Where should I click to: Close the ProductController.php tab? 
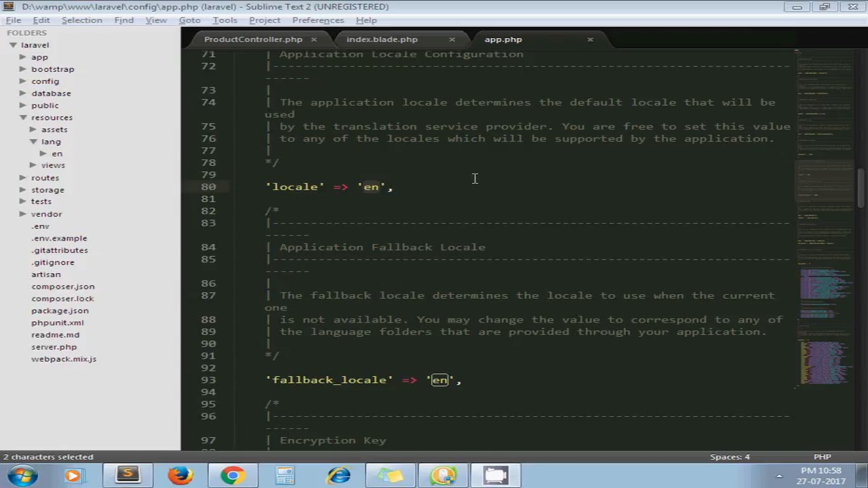click(x=313, y=39)
